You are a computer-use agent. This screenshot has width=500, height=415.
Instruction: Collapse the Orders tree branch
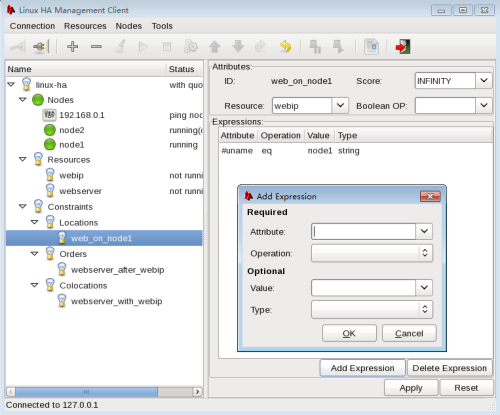click(34, 254)
